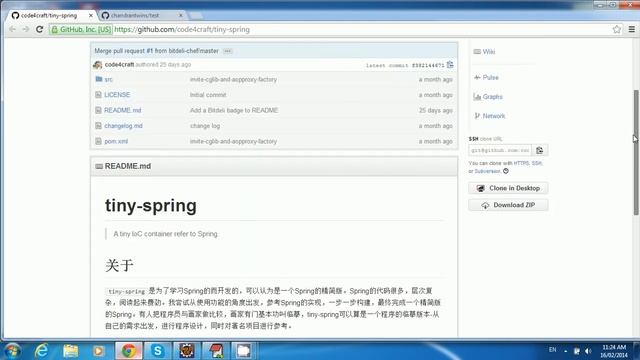The height and width of the screenshot is (360, 640).
Task: Open the LICENSE file
Action: 117,95
